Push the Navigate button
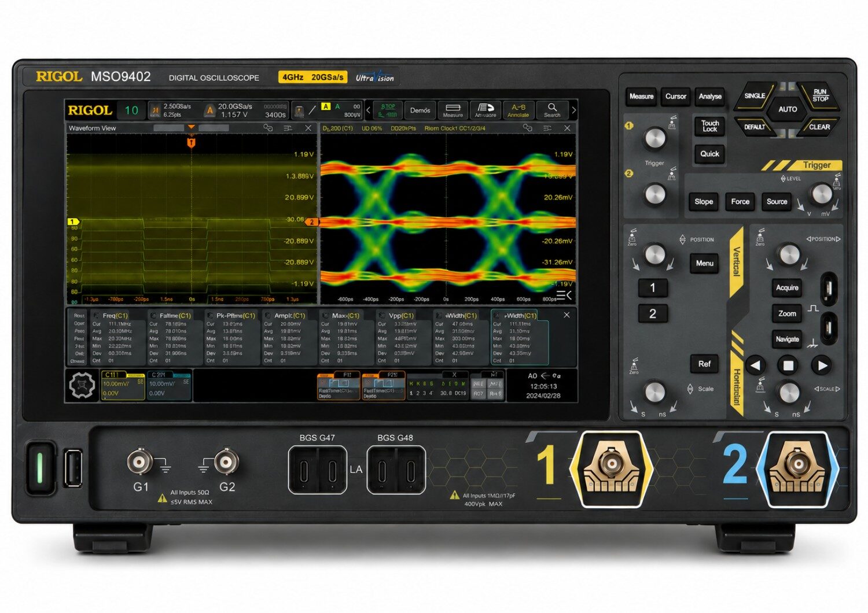This screenshot has height=613, width=868. coord(787,339)
